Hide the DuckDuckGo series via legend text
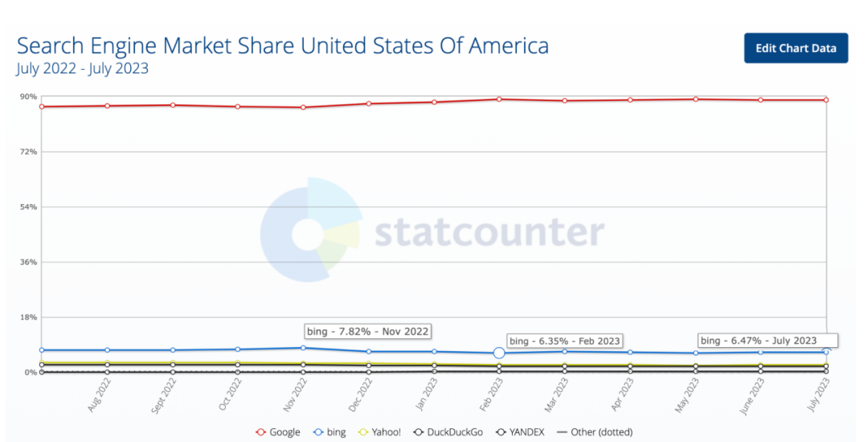The image size is (868, 442). (457, 432)
